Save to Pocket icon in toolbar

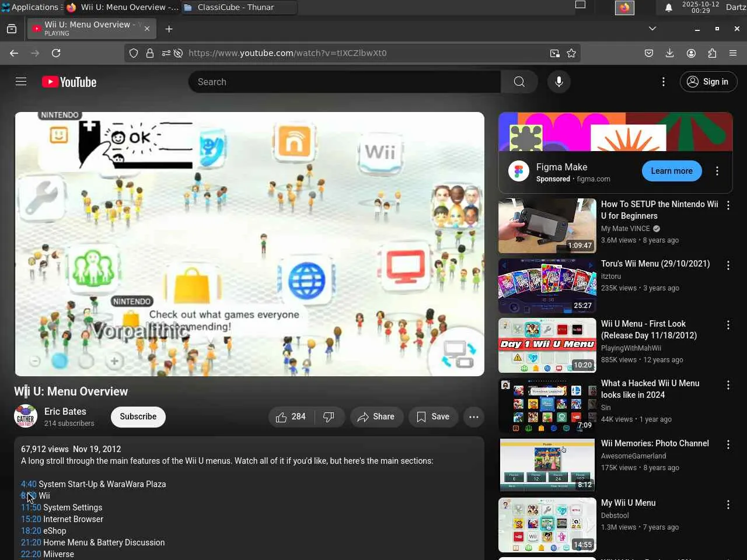coord(649,53)
